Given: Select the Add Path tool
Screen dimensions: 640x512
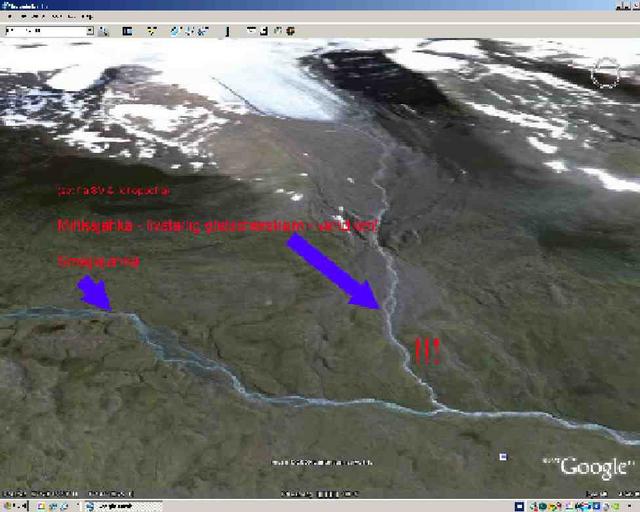Looking at the screenshot, I should (x=188, y=31).
